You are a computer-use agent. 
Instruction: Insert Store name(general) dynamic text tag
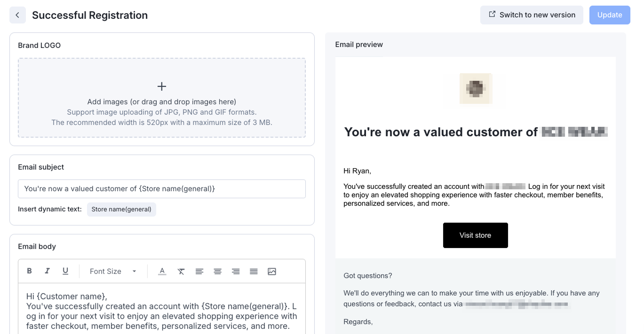point(121,209)
